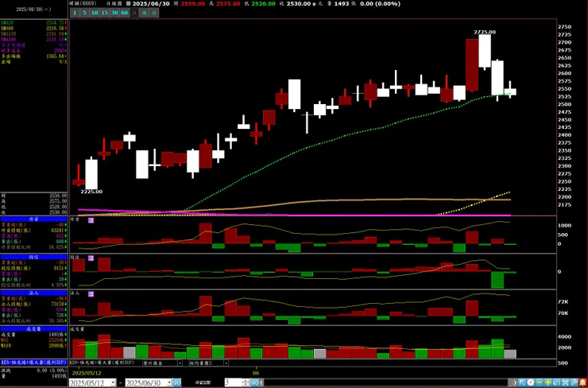The height and width of the screenshot is (388, 588).
Task: Switch to the 1-minute timeframe
Action: point(75,13)
